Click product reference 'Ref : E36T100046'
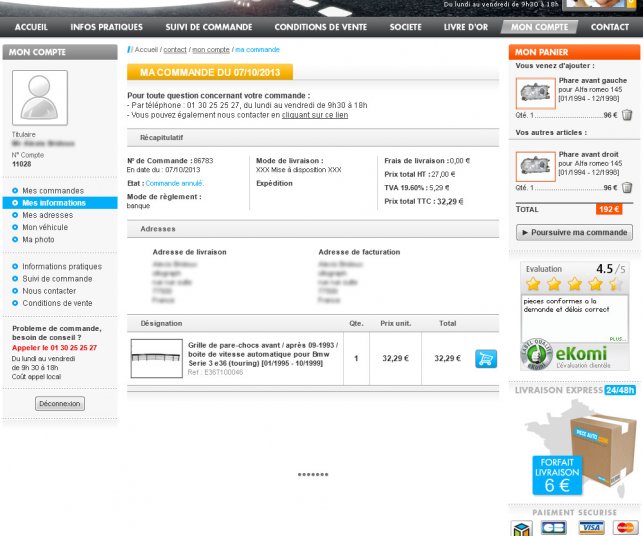This screenshot has width=643, height=536. (x=215, y=372)
